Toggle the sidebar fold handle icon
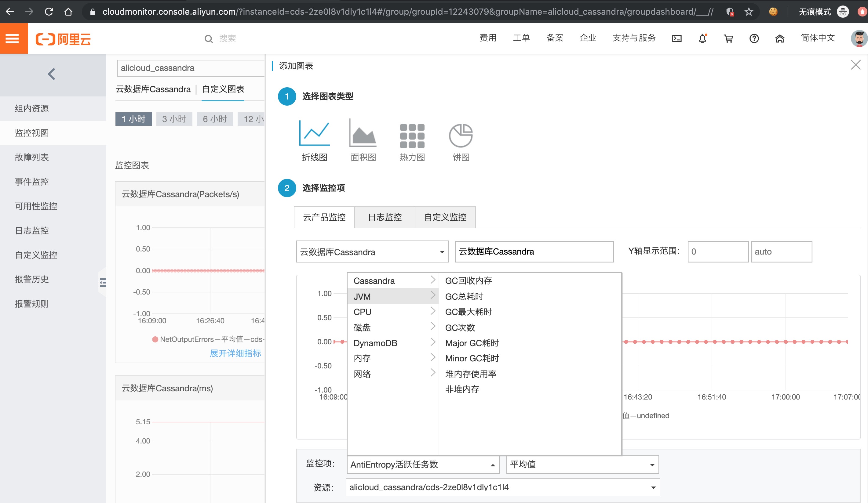 103,282
